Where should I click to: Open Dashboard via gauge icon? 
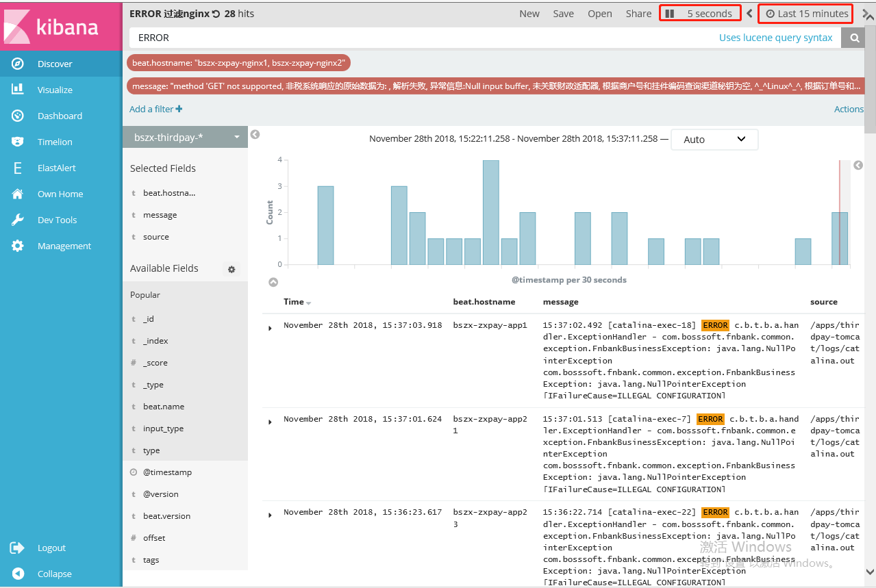tap(18, 116)
